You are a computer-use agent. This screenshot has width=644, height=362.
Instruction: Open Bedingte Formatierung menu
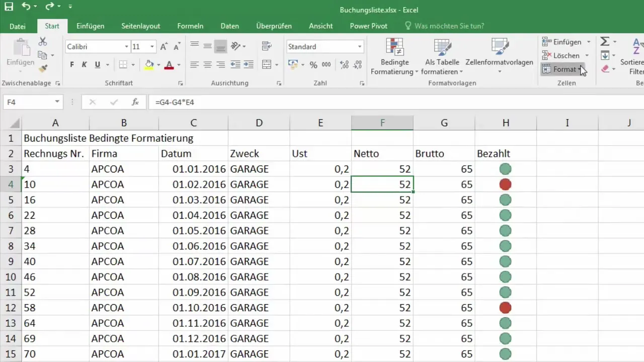point(394,56)
